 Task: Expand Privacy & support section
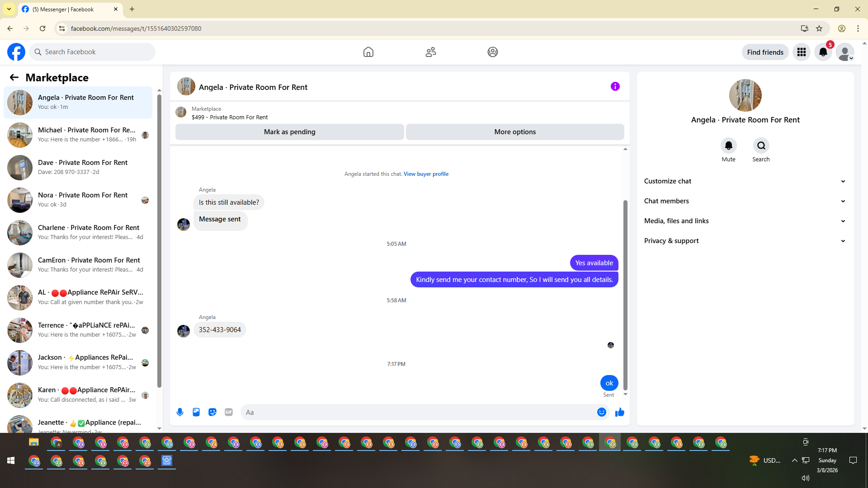tap(745, 241)
